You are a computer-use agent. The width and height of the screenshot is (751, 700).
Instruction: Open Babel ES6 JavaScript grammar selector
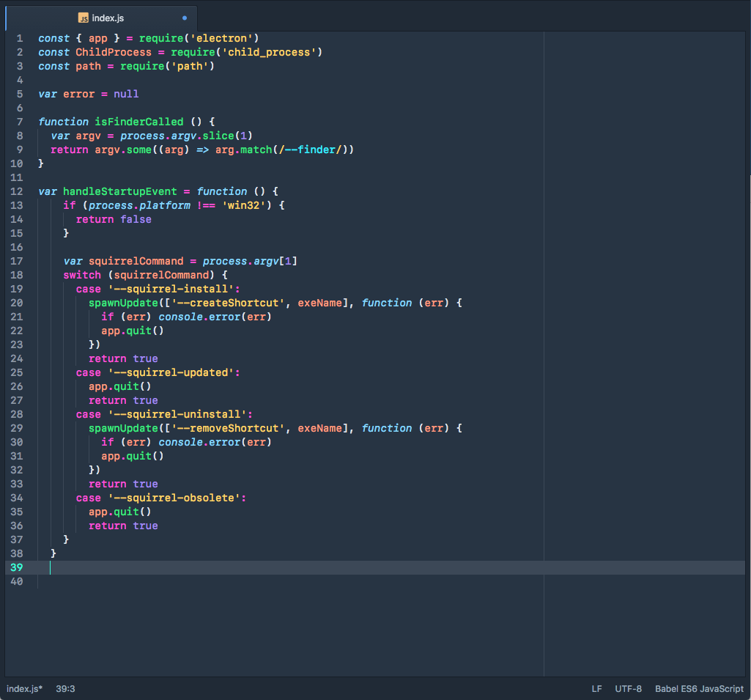point(699,688)
